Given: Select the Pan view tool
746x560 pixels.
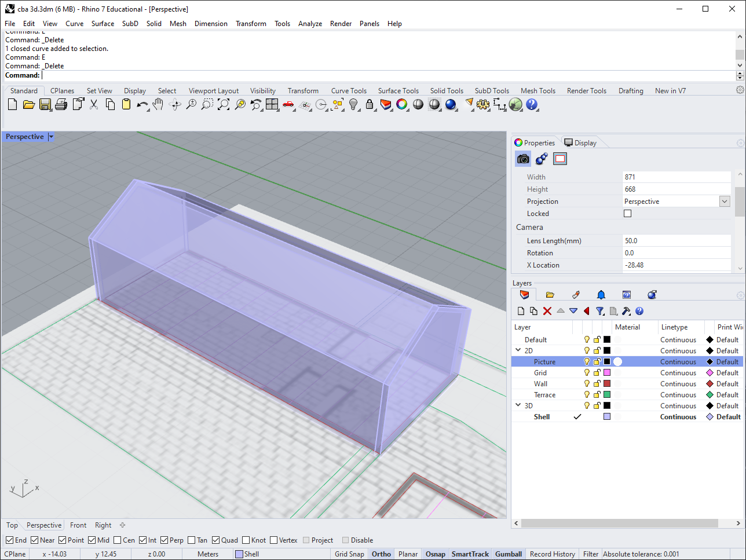Looking at the screenshot, I should coord(158,105).
